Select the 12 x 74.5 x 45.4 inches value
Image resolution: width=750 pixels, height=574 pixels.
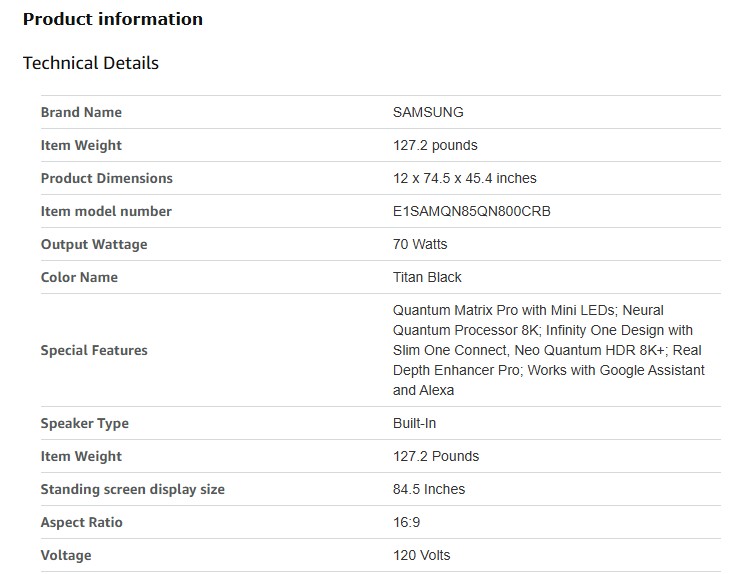click(x=464, y=178)
